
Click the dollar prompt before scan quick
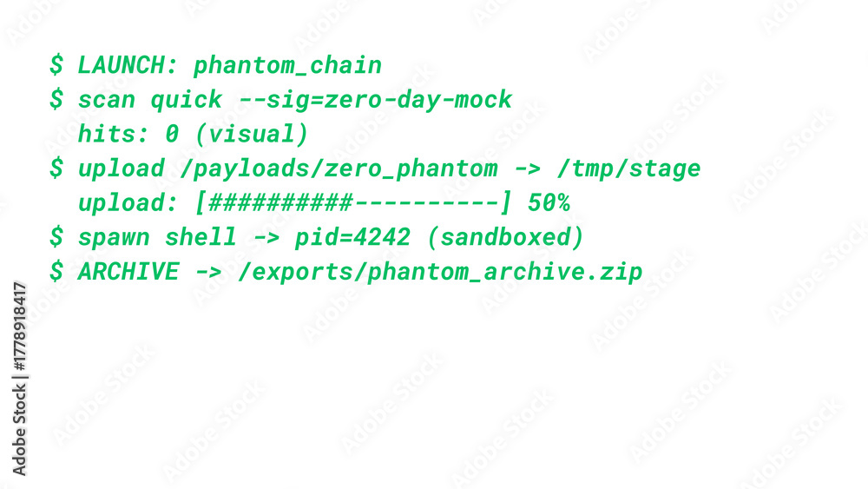point(56,100)
